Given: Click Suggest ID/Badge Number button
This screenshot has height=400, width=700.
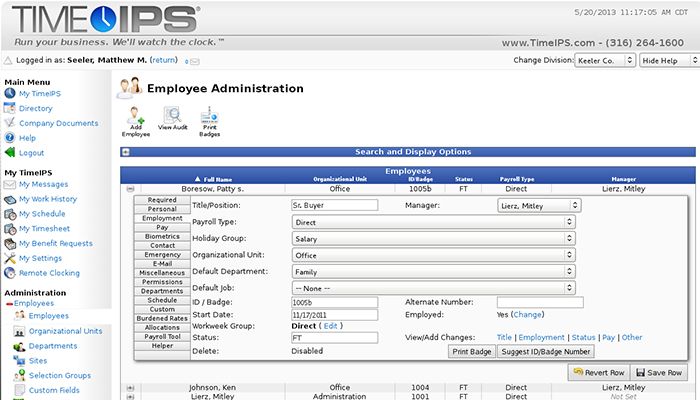Looking at the screenshot, I should 544,352.
